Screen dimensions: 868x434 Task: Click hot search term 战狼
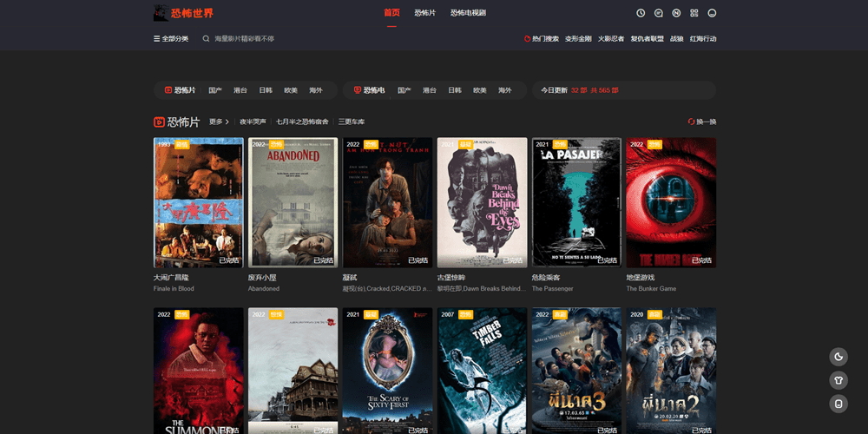click(x=676, y=39)
